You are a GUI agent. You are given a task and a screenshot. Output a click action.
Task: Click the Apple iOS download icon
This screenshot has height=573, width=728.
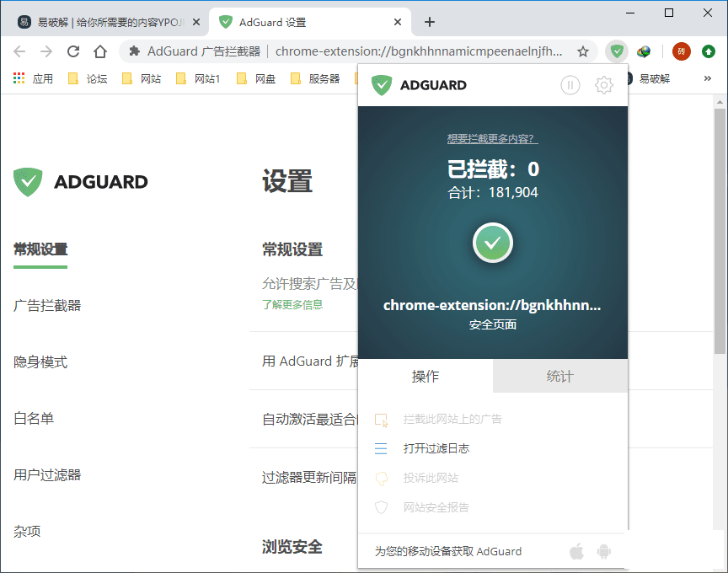click(x=576, y=551)
